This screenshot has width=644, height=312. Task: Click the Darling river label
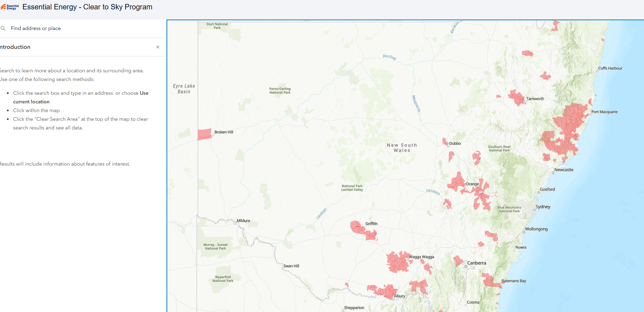[x=390, y=57]
